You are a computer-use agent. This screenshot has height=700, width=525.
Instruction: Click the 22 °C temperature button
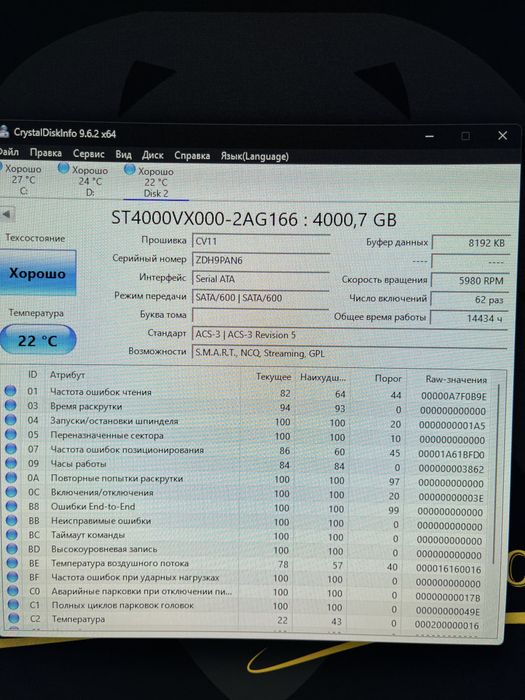click(38, 340)
